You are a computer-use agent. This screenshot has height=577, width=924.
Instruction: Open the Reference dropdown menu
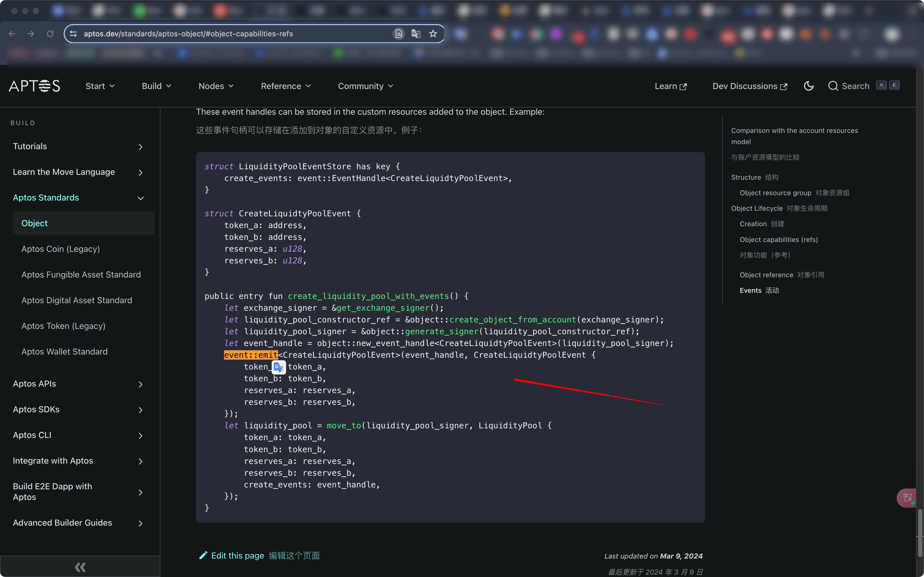coord(286,86)
